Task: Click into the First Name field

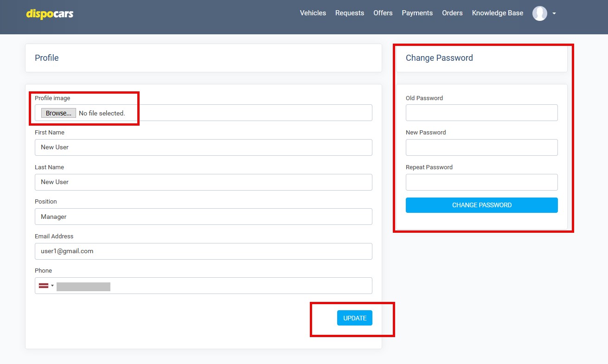Action: pos(203,147)
